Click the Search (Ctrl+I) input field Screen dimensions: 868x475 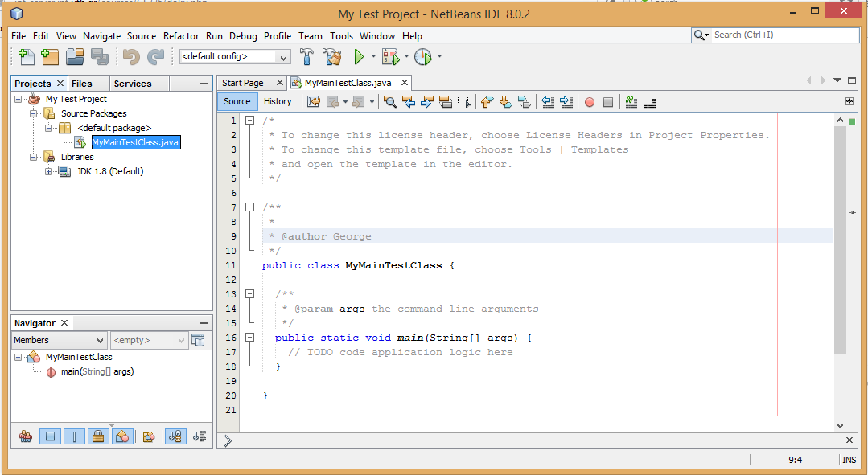pyautogui.click(x=772, y=35)
